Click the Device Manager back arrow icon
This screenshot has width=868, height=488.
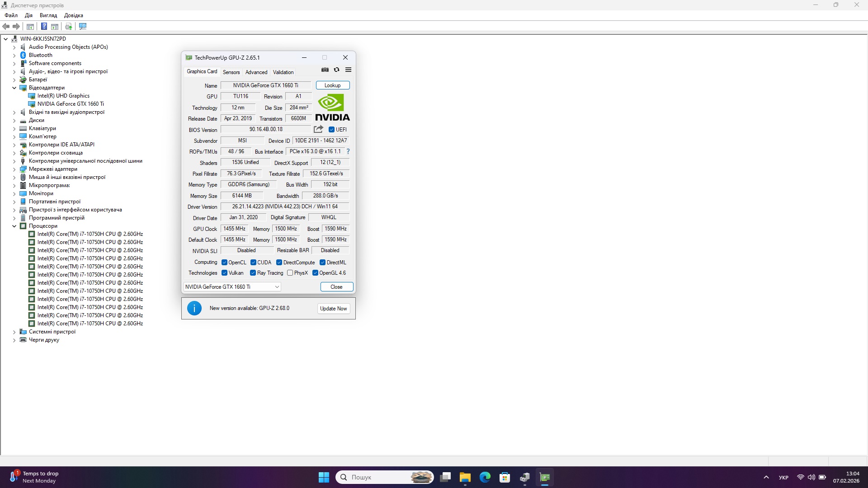6,26
